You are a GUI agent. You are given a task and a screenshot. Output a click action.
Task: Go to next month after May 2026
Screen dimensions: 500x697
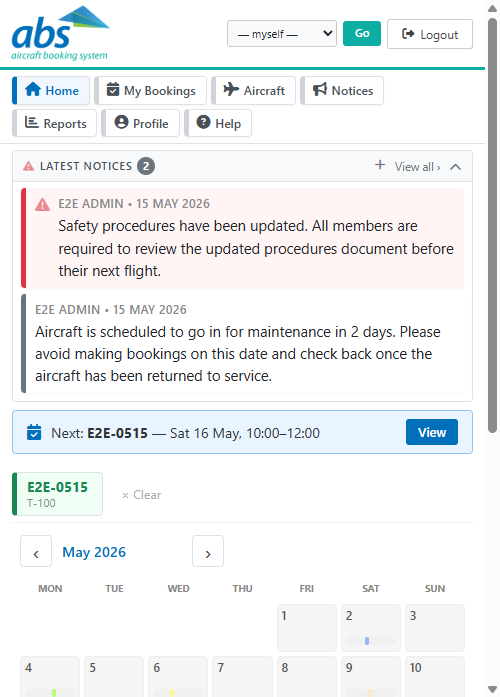(208, 552)
